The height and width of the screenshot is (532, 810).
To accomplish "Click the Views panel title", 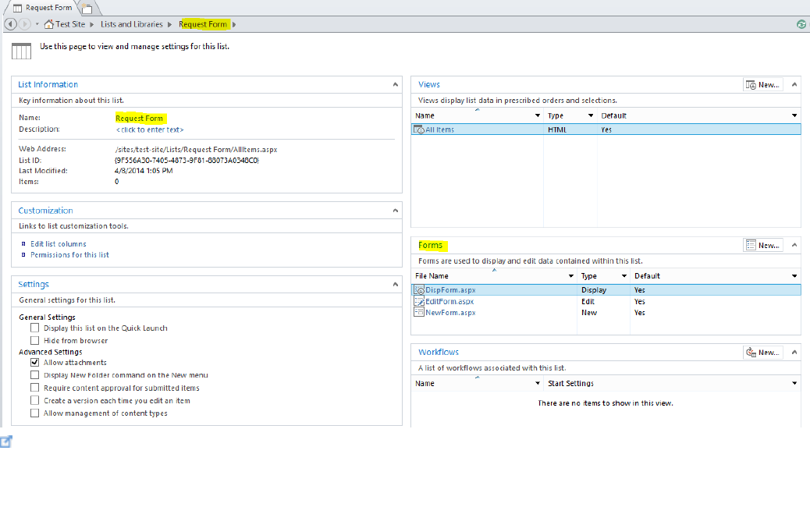I will 428,85.
